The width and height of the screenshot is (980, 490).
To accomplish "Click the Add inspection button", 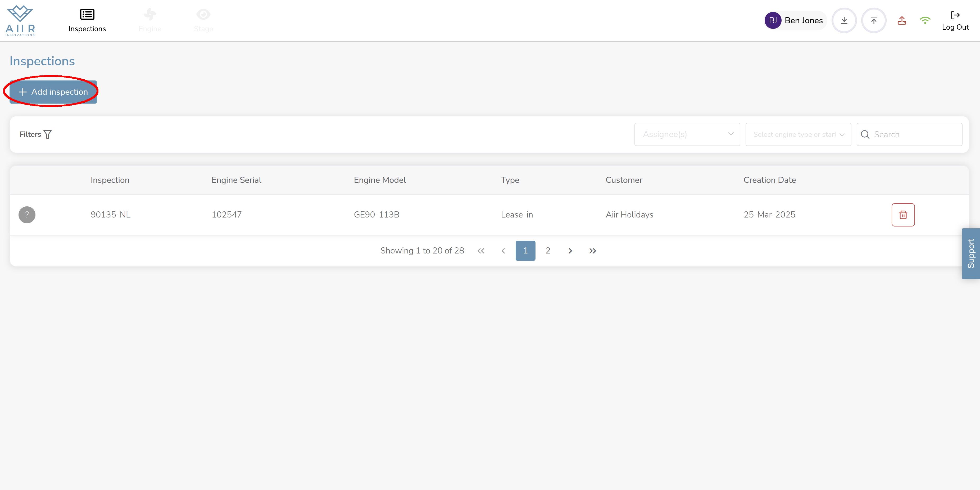I will tap(53, 92).
